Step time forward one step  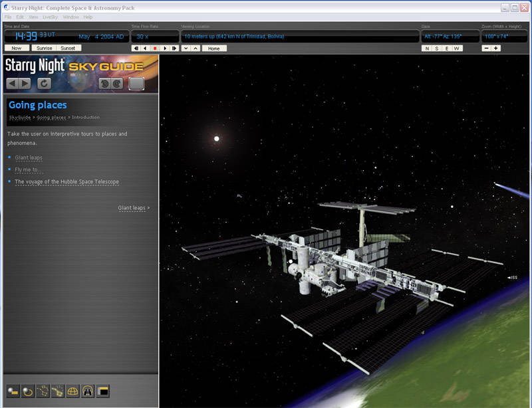174,48
